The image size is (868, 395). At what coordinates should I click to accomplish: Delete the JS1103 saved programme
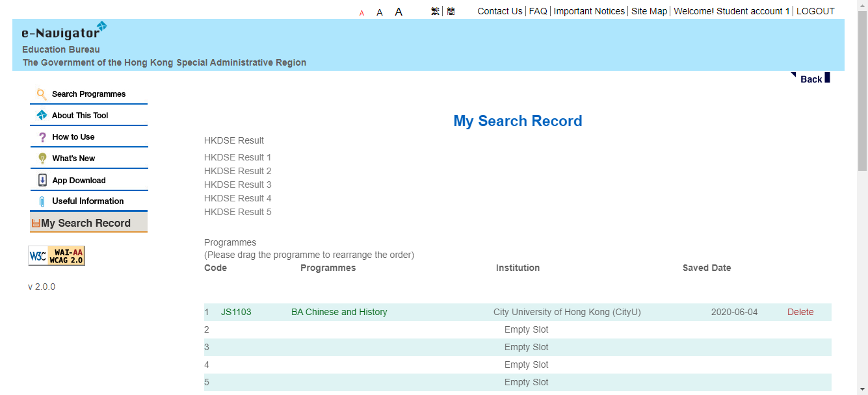click(800, 312)
